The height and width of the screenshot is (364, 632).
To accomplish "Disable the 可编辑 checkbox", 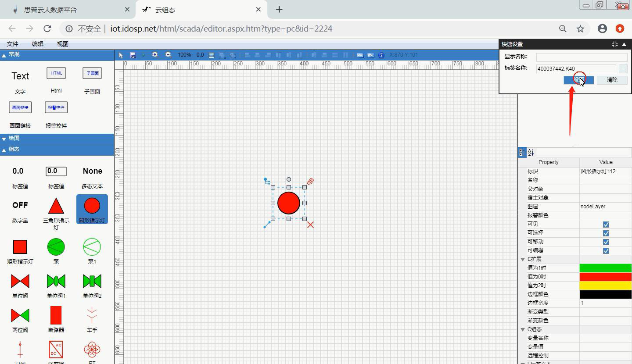I will tap(606, 250).
